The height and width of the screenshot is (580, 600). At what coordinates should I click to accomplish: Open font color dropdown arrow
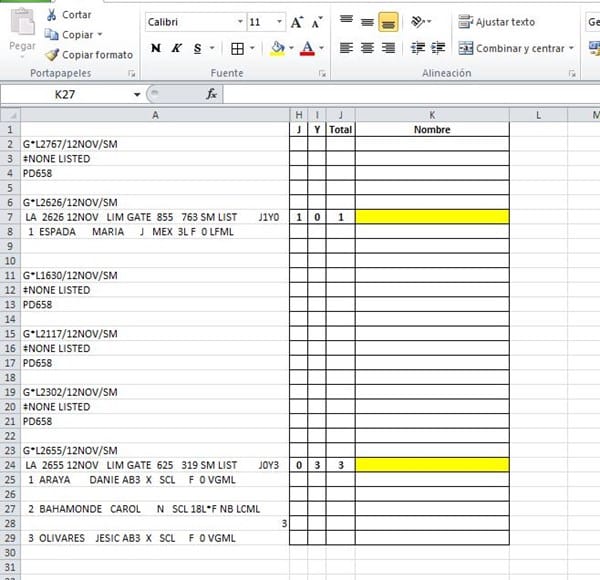pos(321,48)
